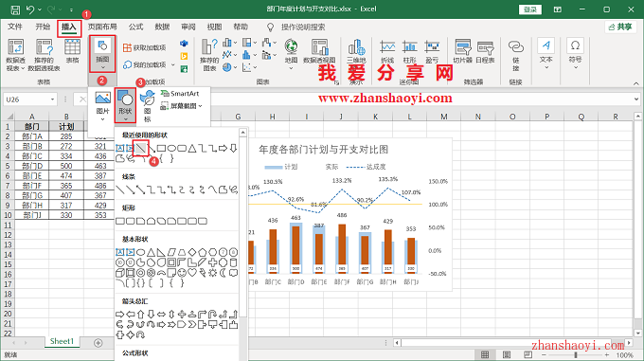This screenshot has width=644, height=361.
Task: Click the undo arrow in title bar
Action: (x=30, y=9)
